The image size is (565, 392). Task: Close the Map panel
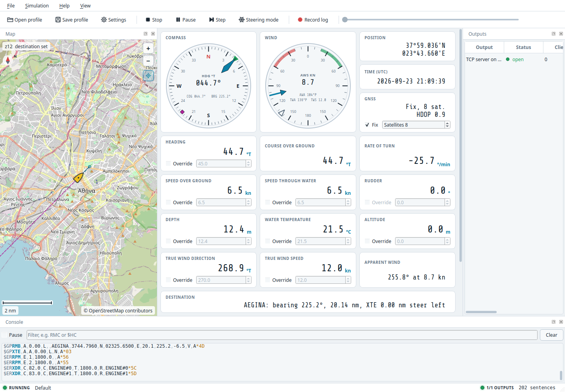(153, 34)
